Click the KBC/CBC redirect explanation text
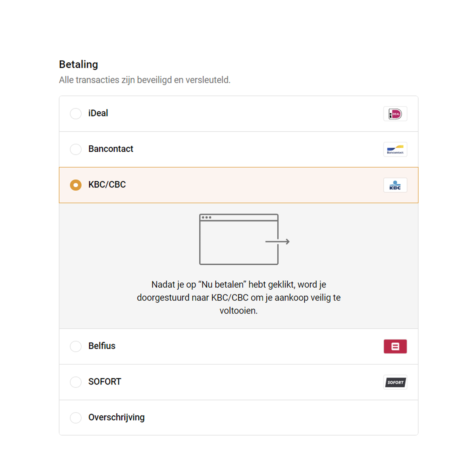Viewport: 476px width, 476px height. [x=239, y=298]
